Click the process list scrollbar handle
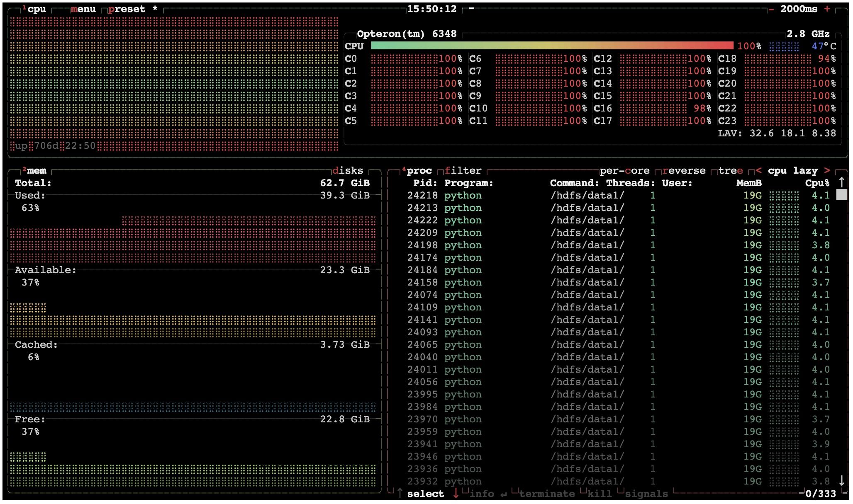The width and height of the screenshot is (853, 504). pos(841,195)
